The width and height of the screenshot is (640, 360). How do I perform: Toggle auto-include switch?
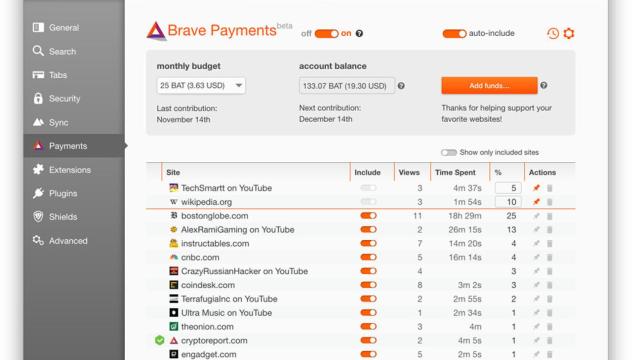[454, 33]
